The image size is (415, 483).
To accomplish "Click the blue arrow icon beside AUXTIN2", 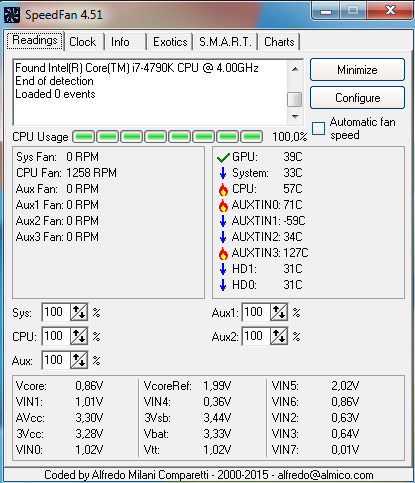I will coord(223,237).
